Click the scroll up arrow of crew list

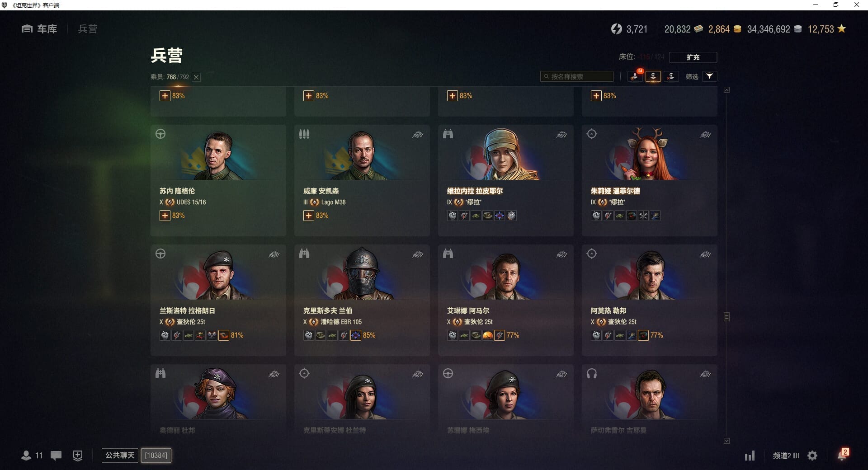pyautogui.click(x=726, y=90)
